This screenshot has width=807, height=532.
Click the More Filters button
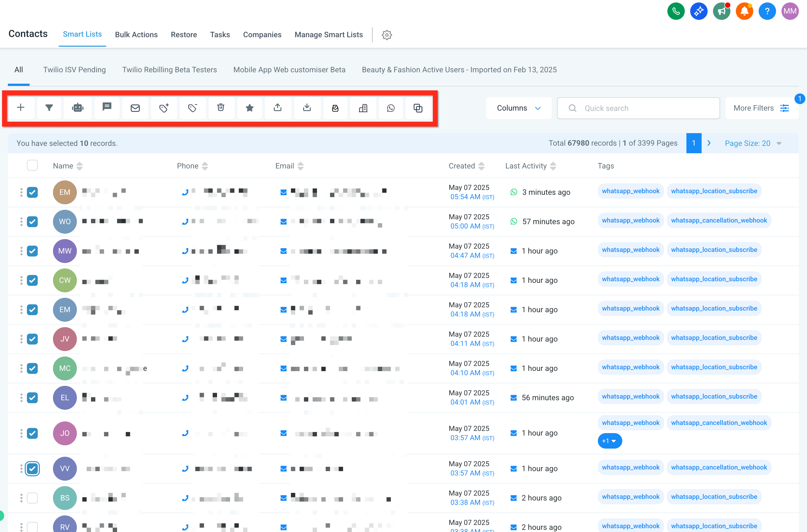[762, 108]
